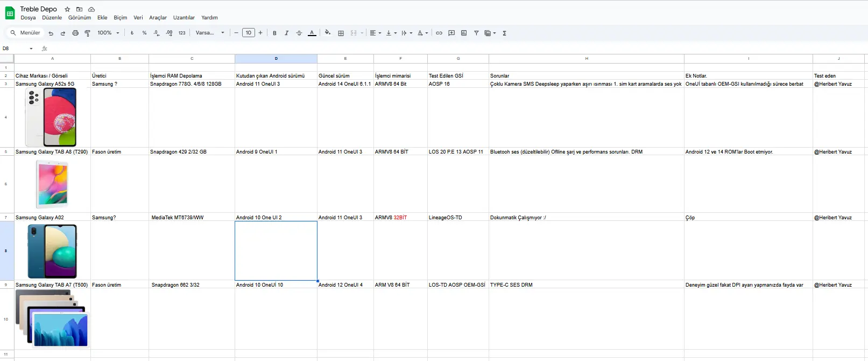Click the Menüler search box
This screenshot has width=868, height=361.
25,33
